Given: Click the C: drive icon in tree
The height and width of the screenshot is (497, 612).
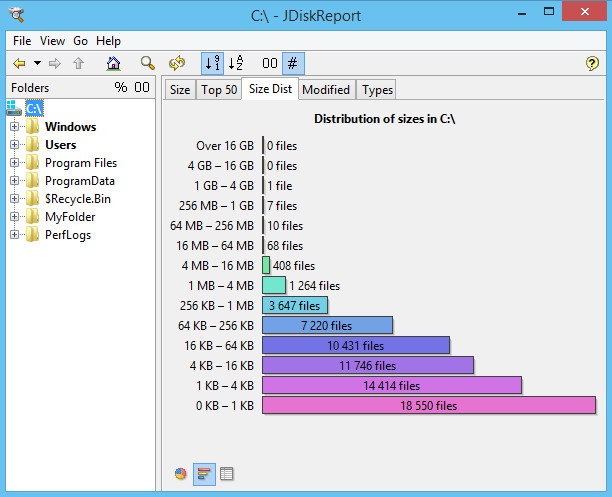Looking at the screenshot, I should coord(14,108).
